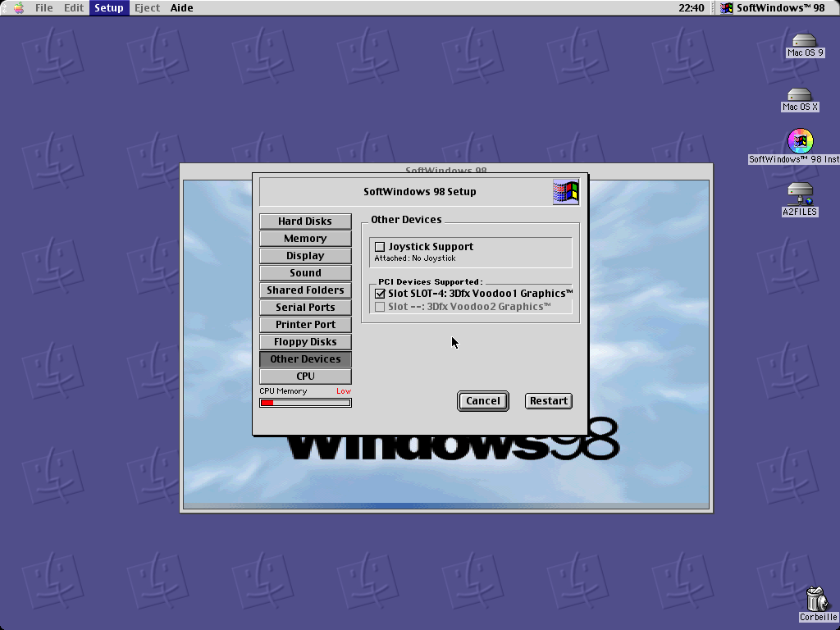Viewport: 840px width, 630px height.
Task: Switch to the Hard Disks panel
Action: [305, 221]
